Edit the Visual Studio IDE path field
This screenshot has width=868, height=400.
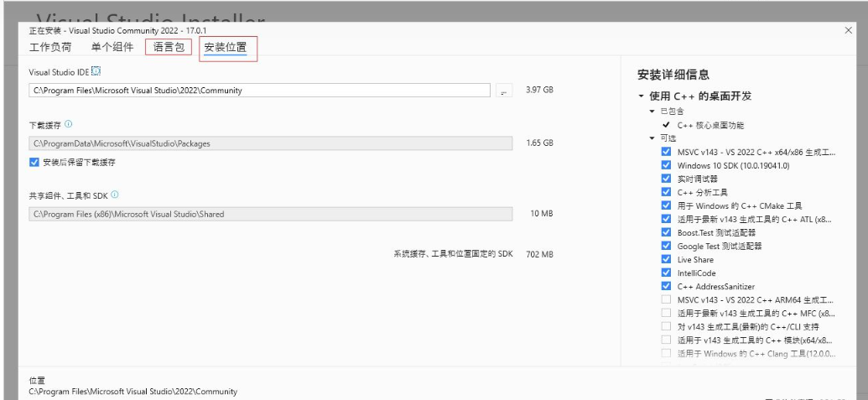[260, 91]
